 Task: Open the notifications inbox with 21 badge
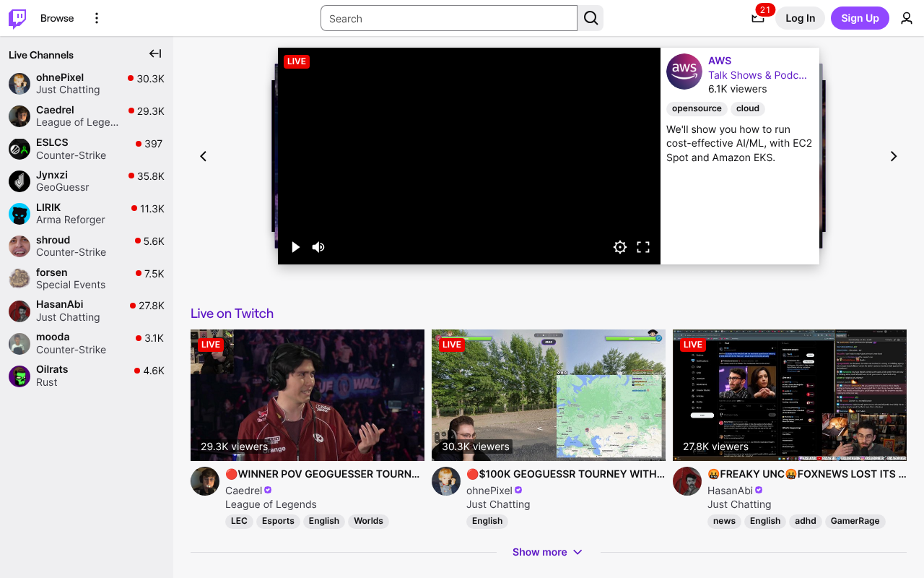tap(757, 18)
